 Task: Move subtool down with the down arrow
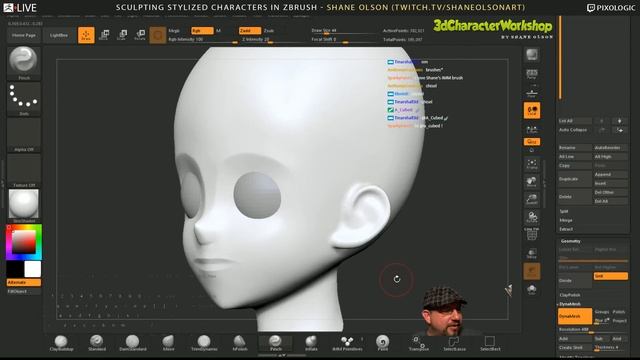click(x=620, y=121)
